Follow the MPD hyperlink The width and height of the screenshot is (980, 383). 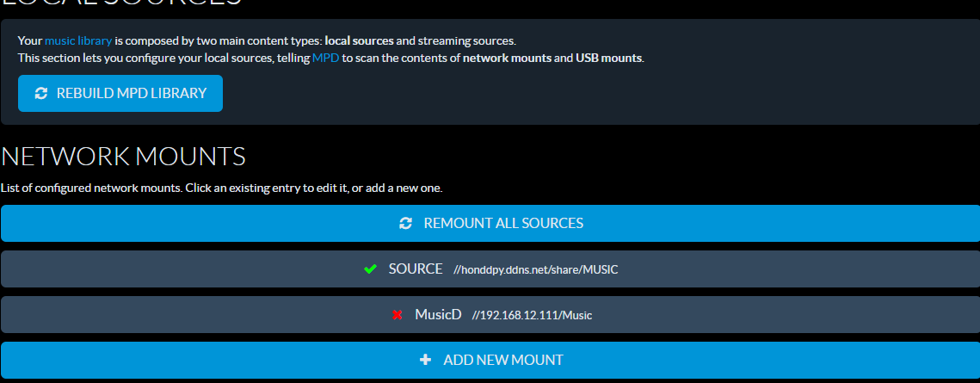(325, 59)
